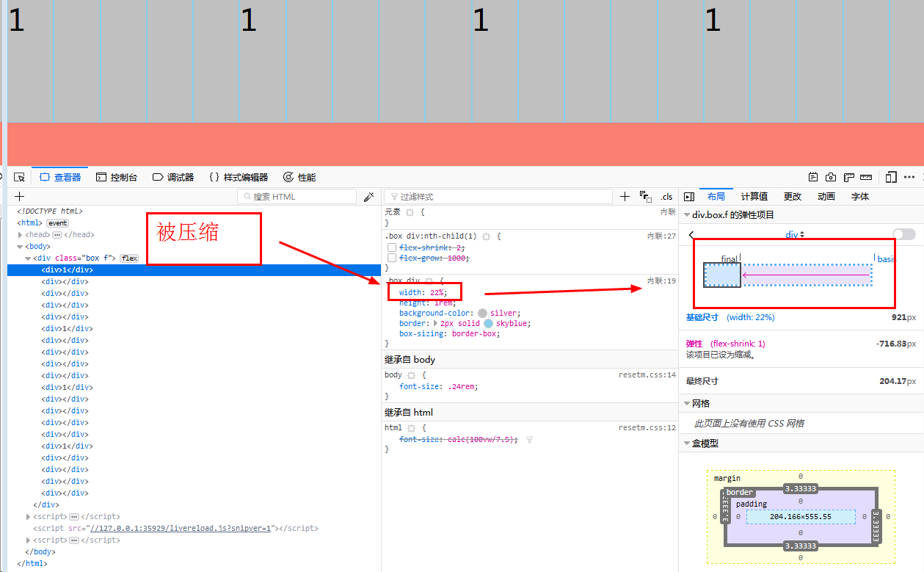
Task: Take a screenshot with the camera icon
Action: click(831, 177)
